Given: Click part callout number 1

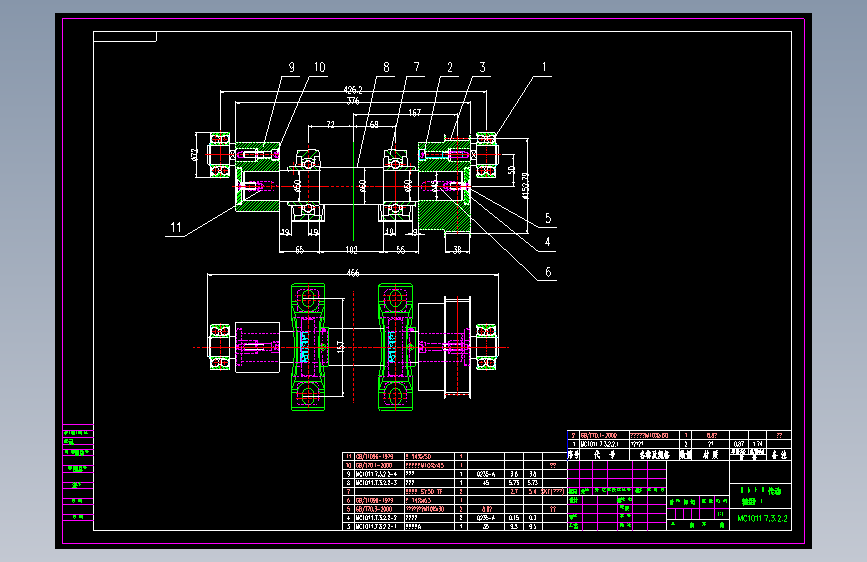Looking at the screenshot, I should point(544,67).
